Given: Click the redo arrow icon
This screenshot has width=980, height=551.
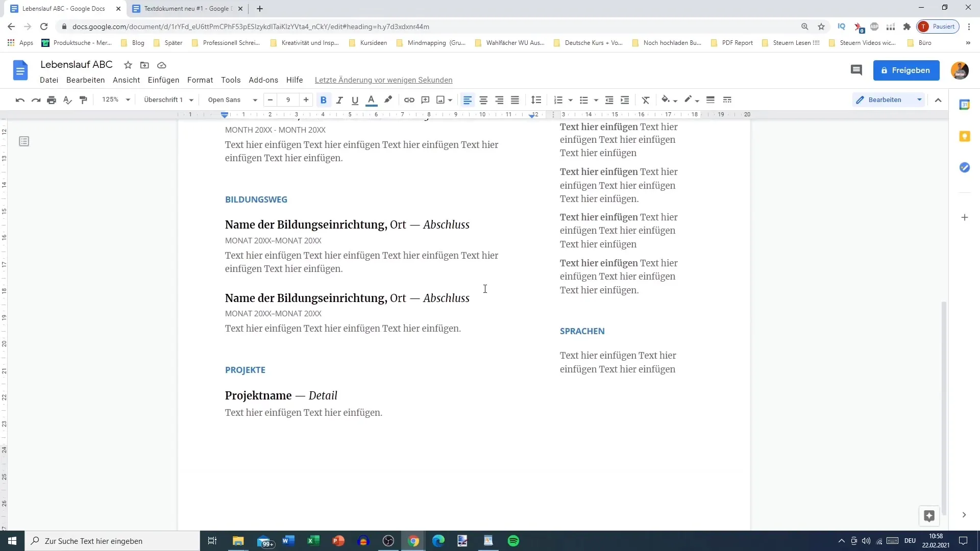Looking at the screenshot, I should (x=36, y=100).
